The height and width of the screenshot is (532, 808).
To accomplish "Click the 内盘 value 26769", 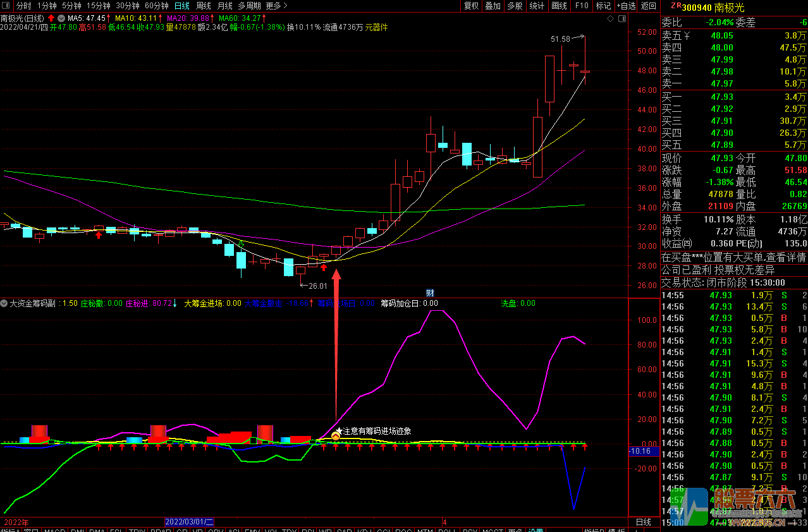I will (794, 206).
